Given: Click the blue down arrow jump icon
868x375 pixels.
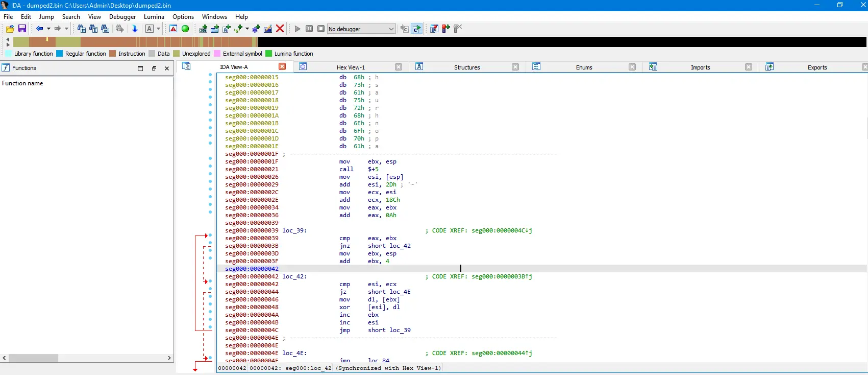Looking at the screenshot, I should click(135, 29).
